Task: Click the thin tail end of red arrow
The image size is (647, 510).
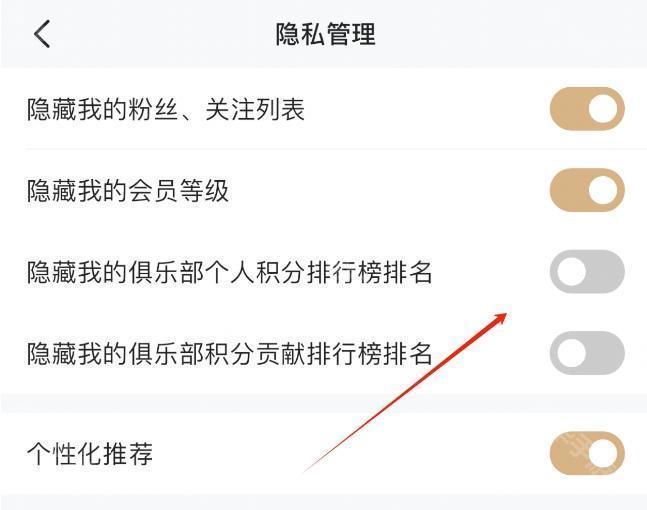Action: click(307, 470)
